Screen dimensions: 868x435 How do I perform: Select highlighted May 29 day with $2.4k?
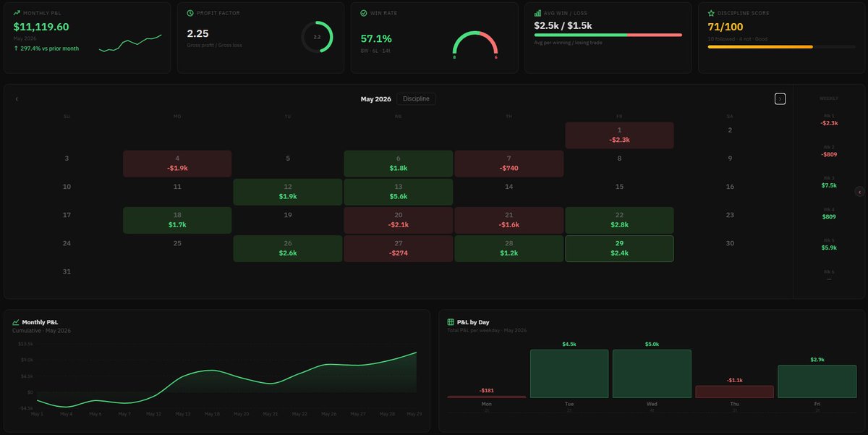(x=619, y=248)
